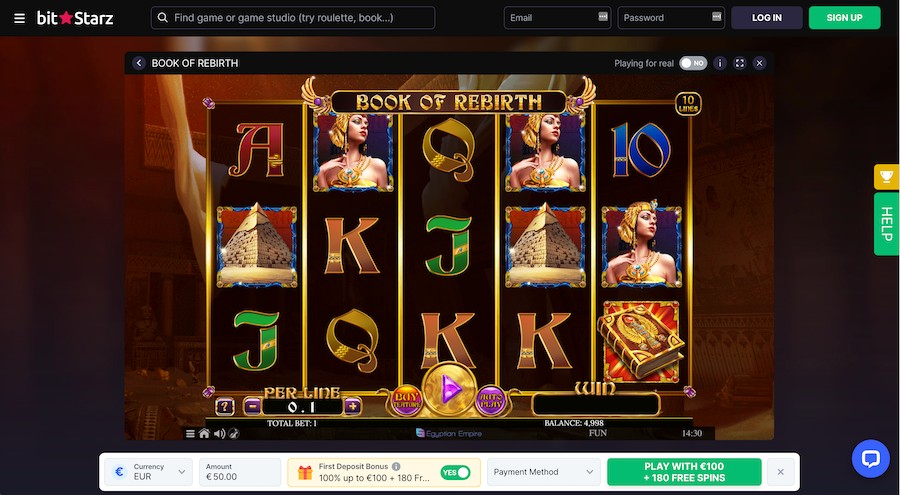
Task: Open game info icon in header
Action: point(720,63)
